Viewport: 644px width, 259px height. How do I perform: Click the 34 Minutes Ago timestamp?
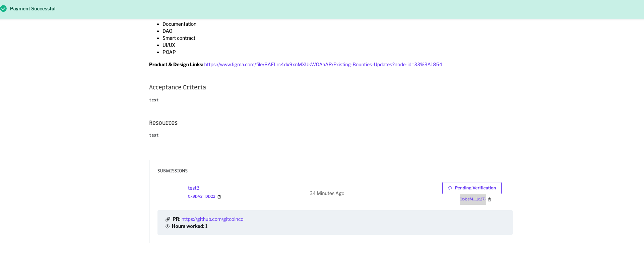[x=327, y=193]
